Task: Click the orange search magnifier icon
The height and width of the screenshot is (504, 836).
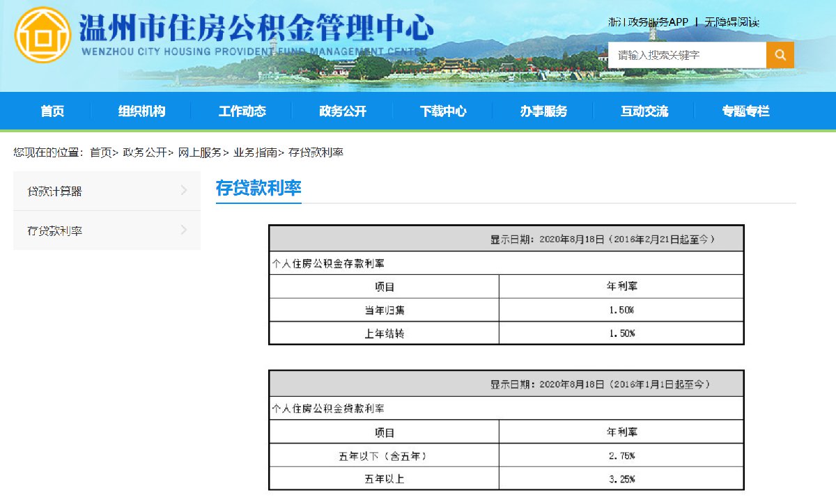Action: tap(780, 55)
